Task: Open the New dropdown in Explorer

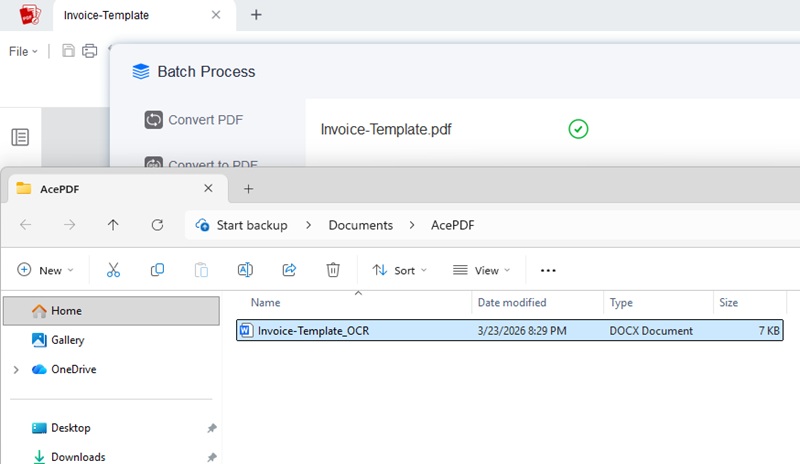Action: pyautogui.click(x=45, y=270)
